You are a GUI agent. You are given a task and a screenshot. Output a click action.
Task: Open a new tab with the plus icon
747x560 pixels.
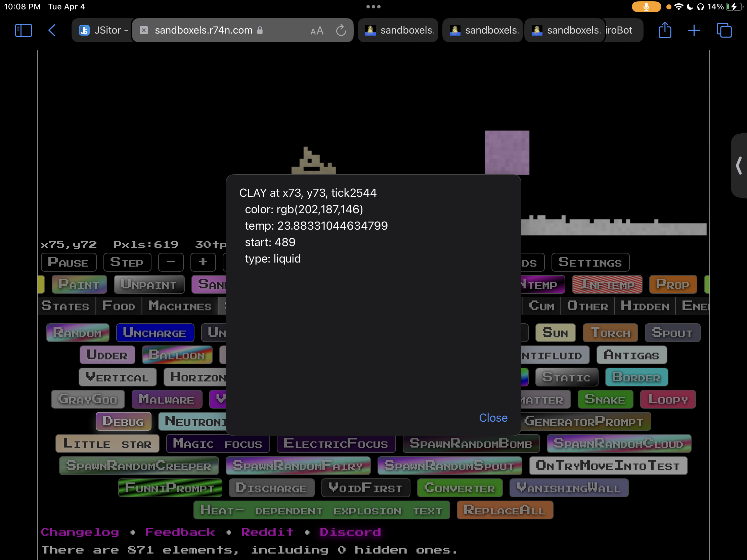[x=694, y=30]
